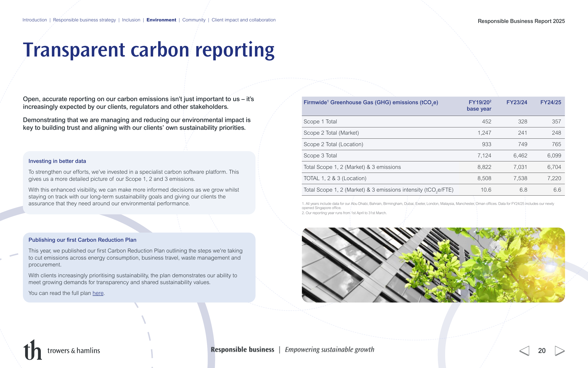Click 'Publishing our first Carbon Reduction Plan' heading
The width and height of the screenshot is (588, 368).
point(82,240)
